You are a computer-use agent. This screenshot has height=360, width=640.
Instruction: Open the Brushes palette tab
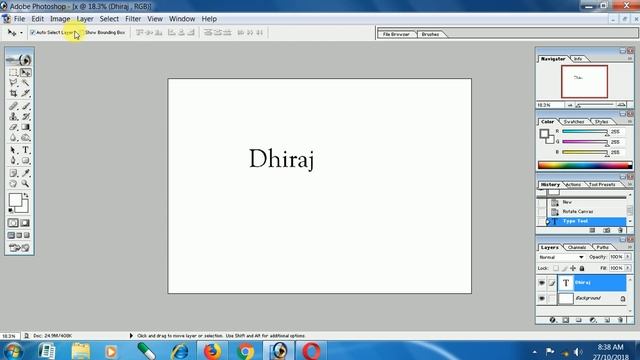431,34
